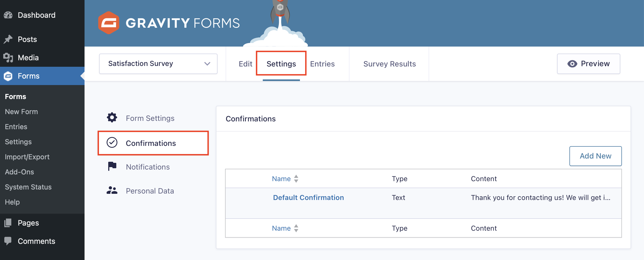This screenshot has width=644, height=260.
Task: Sort by bottom Name column footer
Action: coord(281,228)
